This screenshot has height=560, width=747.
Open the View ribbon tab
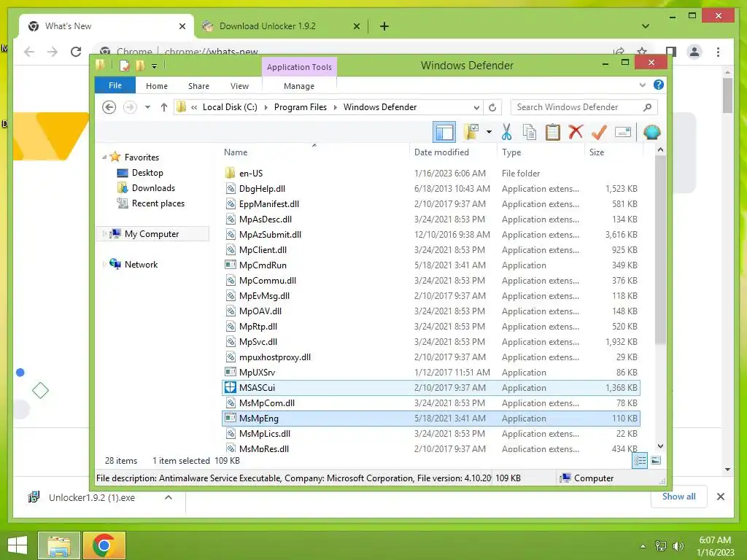239,86
